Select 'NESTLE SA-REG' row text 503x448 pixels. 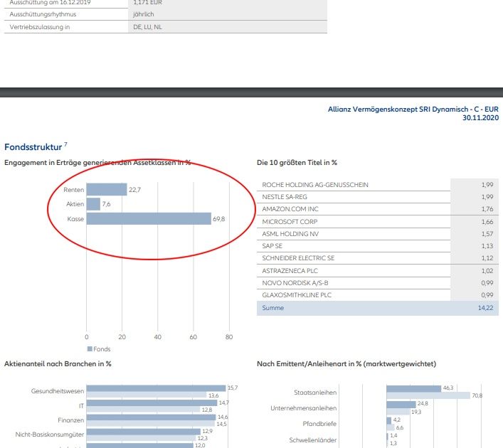point(285,197)
